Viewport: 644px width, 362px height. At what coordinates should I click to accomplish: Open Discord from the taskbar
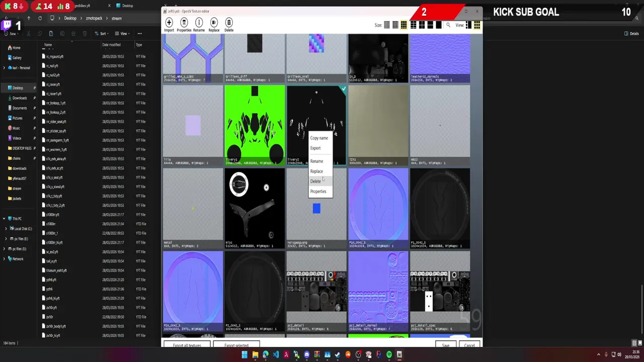[306, 355]
